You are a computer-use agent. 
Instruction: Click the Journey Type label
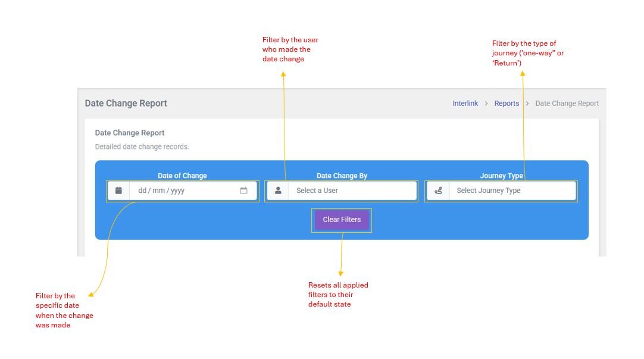(501, 176)
